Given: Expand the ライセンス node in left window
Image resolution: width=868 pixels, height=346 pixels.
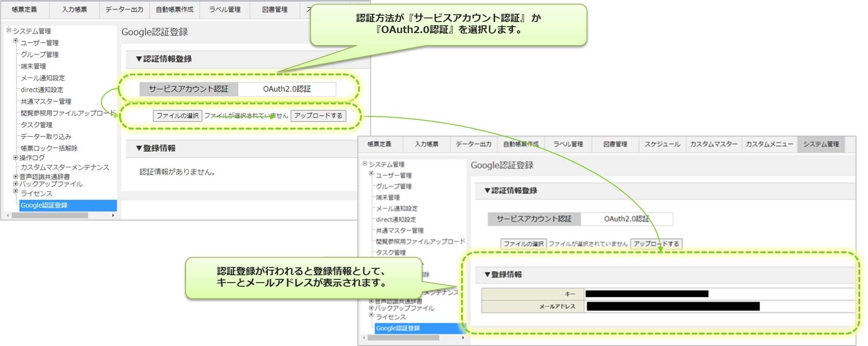Looking at the screenshot, I should [x=16, y=191].
